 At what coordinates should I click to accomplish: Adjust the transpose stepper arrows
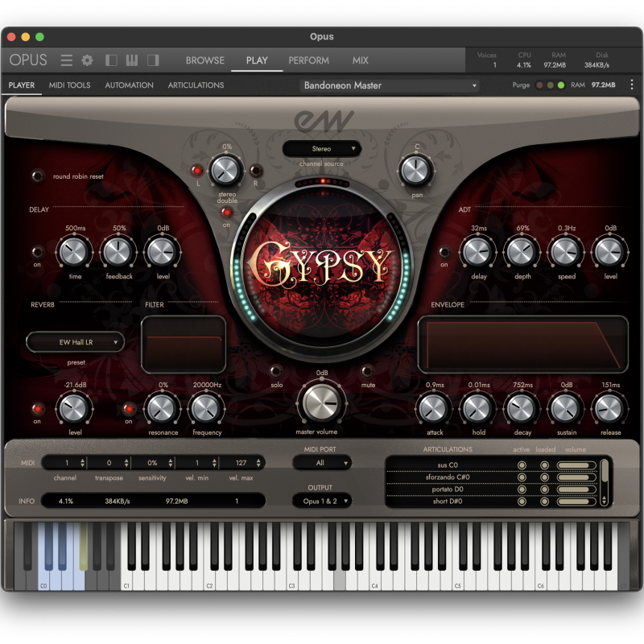click(126, 463)
